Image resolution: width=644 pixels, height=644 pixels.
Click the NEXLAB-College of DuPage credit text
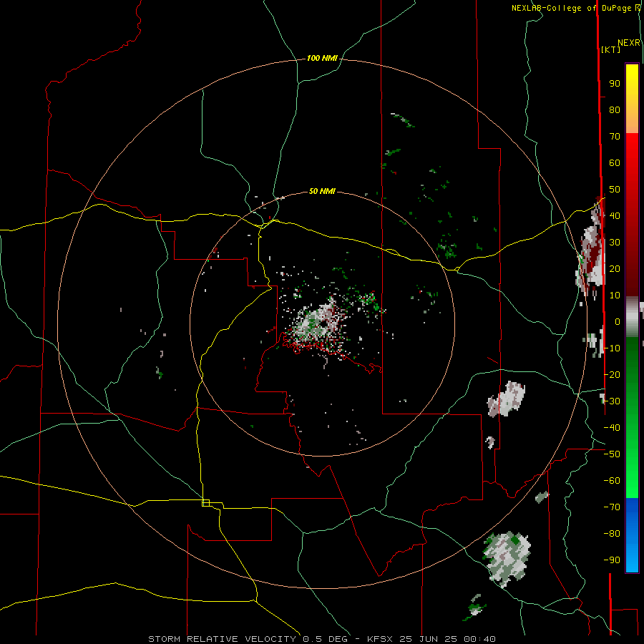tap(571, 8)
